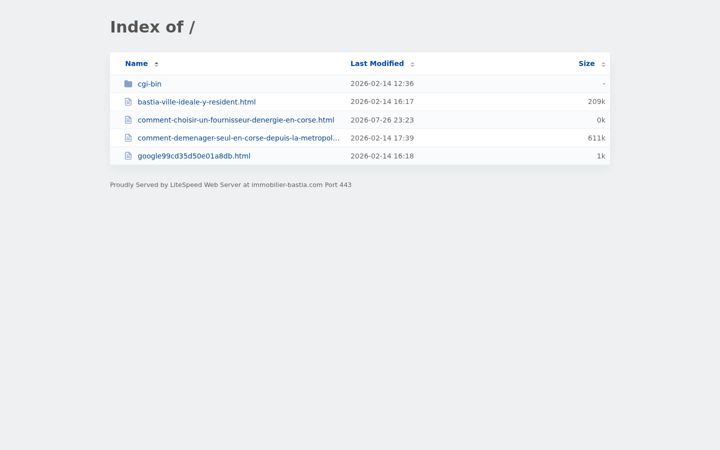Click file icon beside bastia-ville-ideale-y-resident.html
This screenshot has height=450, width=720.
point(128,102)
